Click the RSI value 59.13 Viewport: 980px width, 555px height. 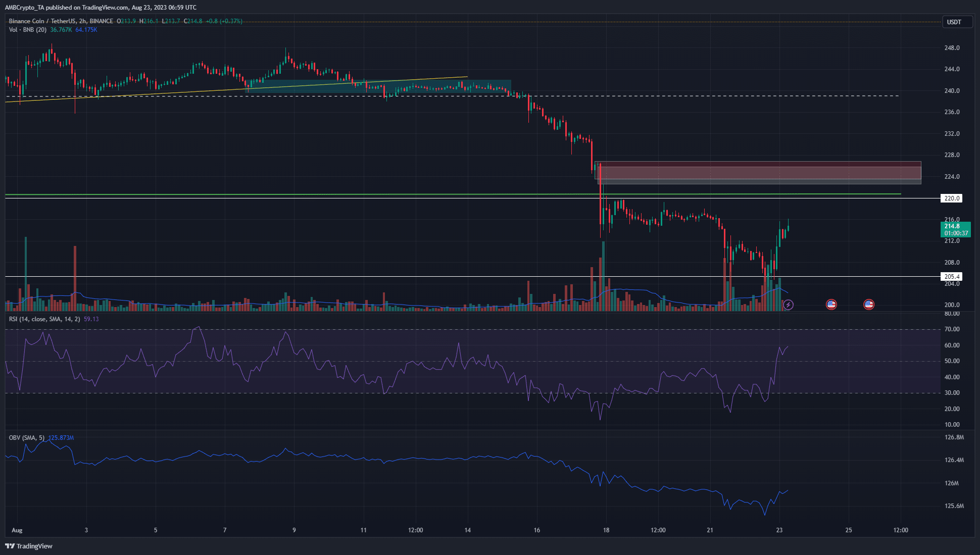pyautogui.click(x=91, y=319)
